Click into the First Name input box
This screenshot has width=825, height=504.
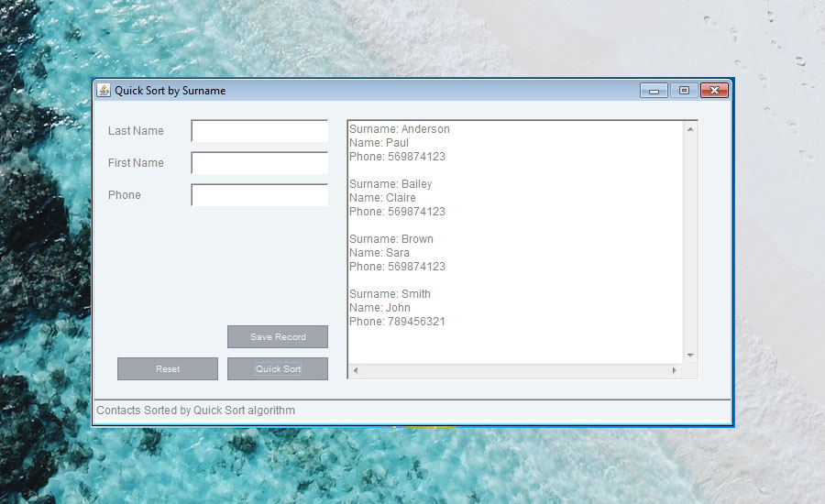259,163
